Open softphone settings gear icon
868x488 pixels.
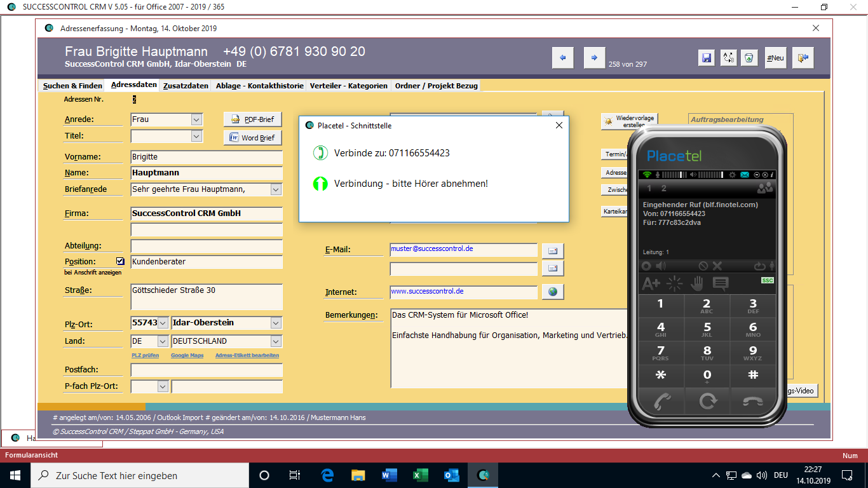click(732, 175)
